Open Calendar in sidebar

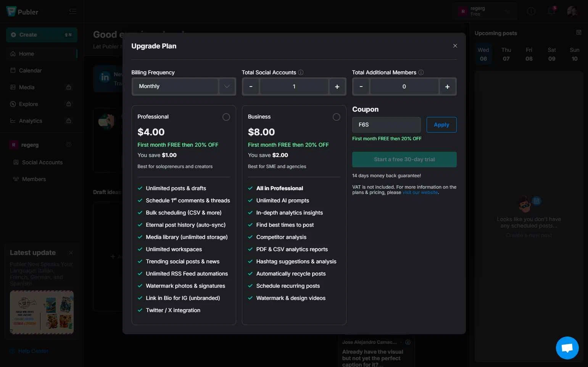42,71
